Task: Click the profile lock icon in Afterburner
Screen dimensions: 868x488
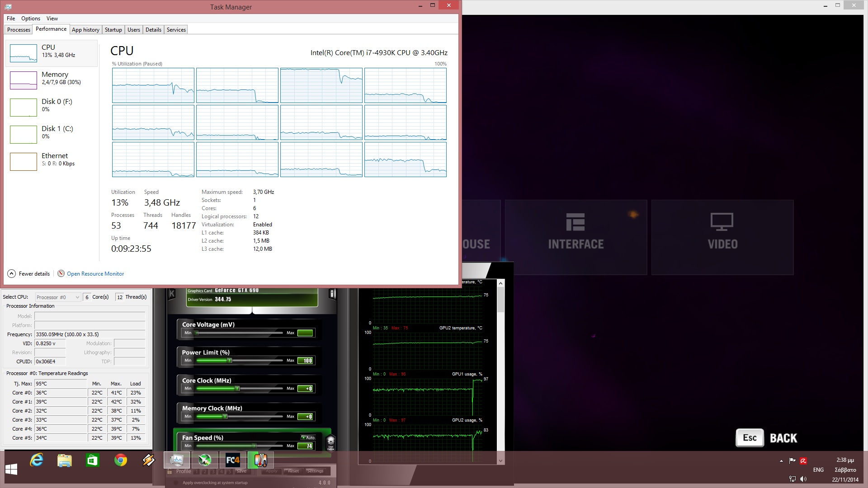Action: (170, 471)
